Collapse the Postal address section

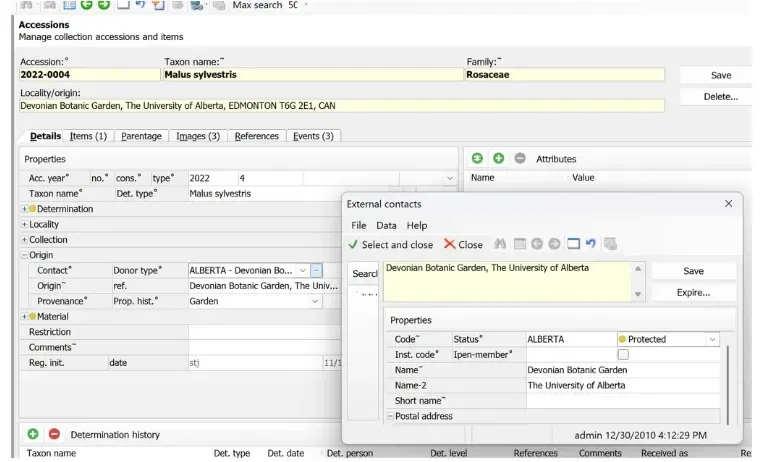(x=390, y=416)
